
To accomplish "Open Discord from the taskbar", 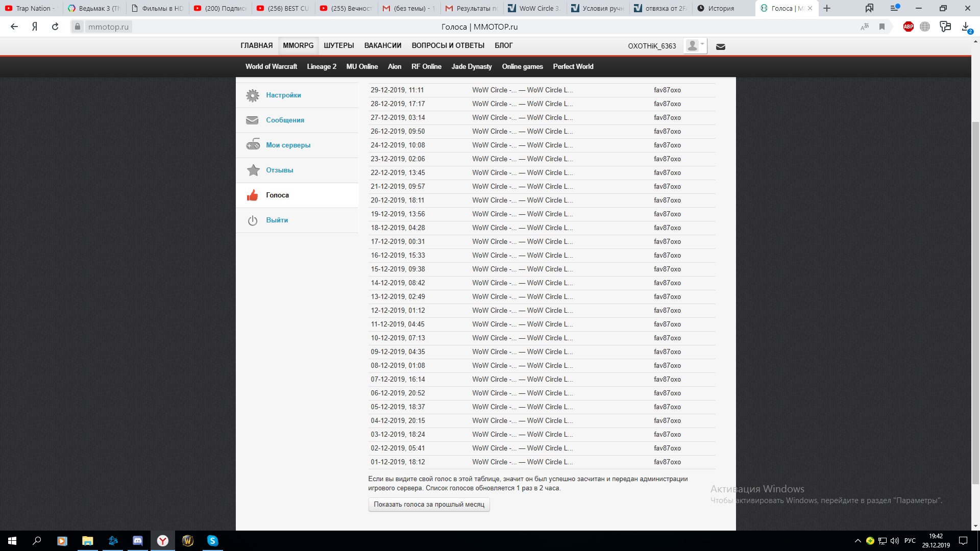I will [138, 541].
